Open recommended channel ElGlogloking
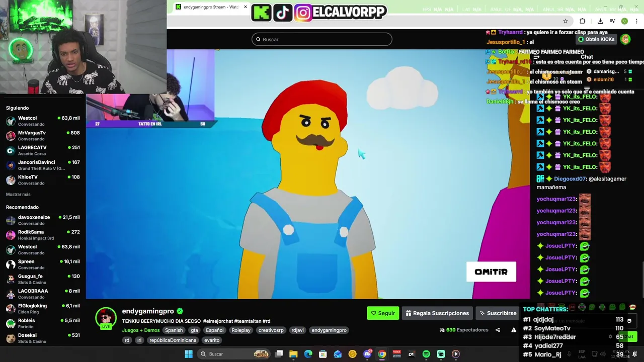The width and height of the screenshot is (644, 362). (x=43, y=309)
